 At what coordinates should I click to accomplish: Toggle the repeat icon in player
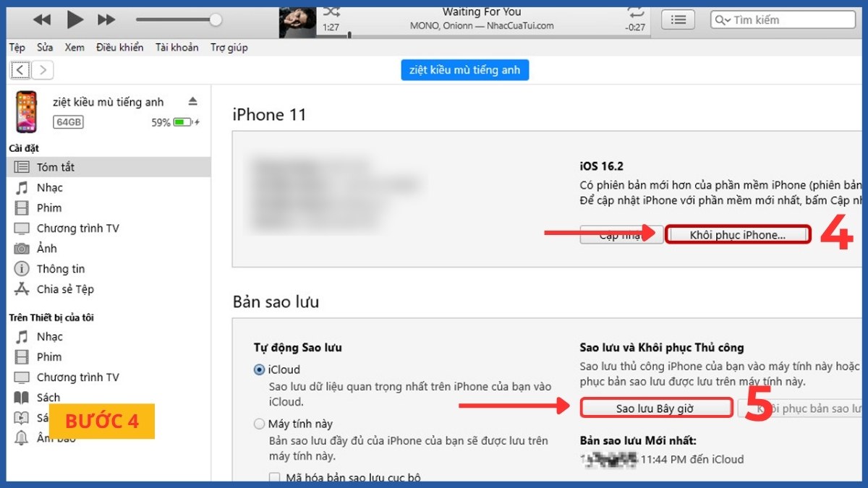click(x=636, y=12)
